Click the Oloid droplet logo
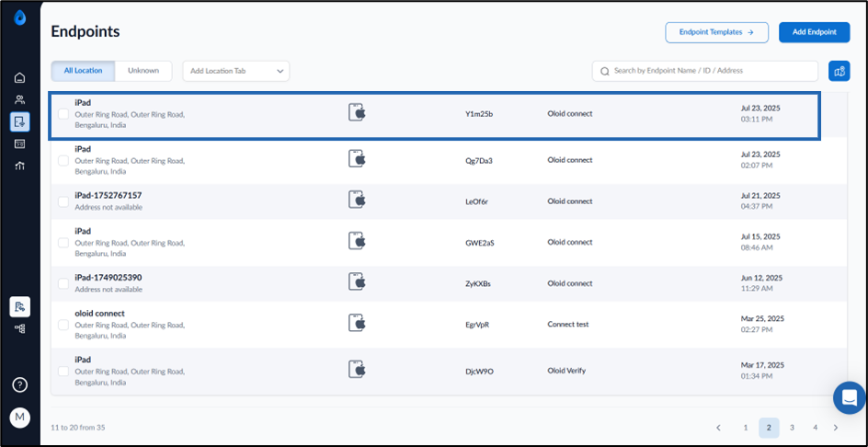This screenshot has width=868, height=447. [20, 18]
